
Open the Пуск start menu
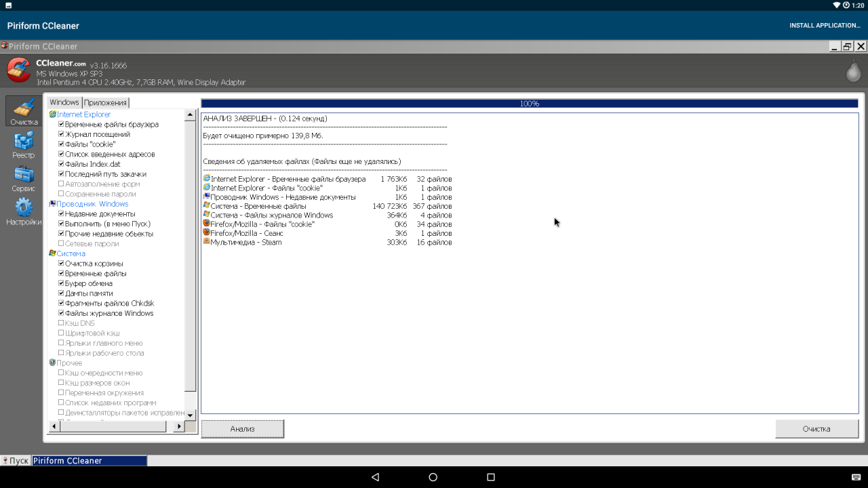pyautogui.click(x=15, y=461)
